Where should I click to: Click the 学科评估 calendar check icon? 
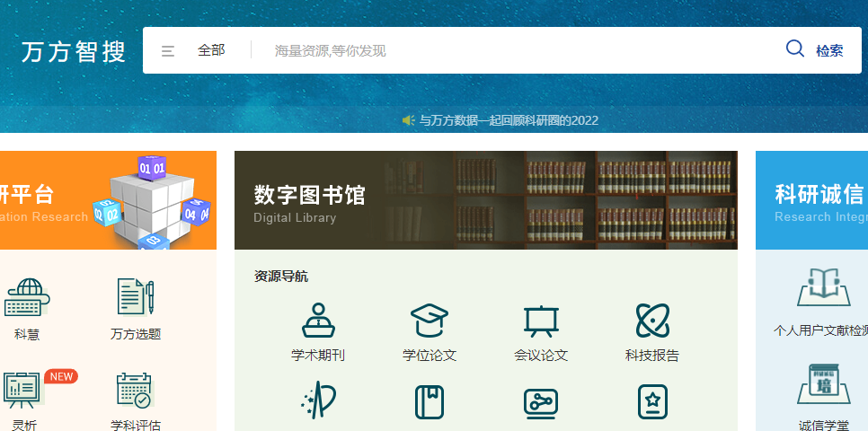(134, 390)
